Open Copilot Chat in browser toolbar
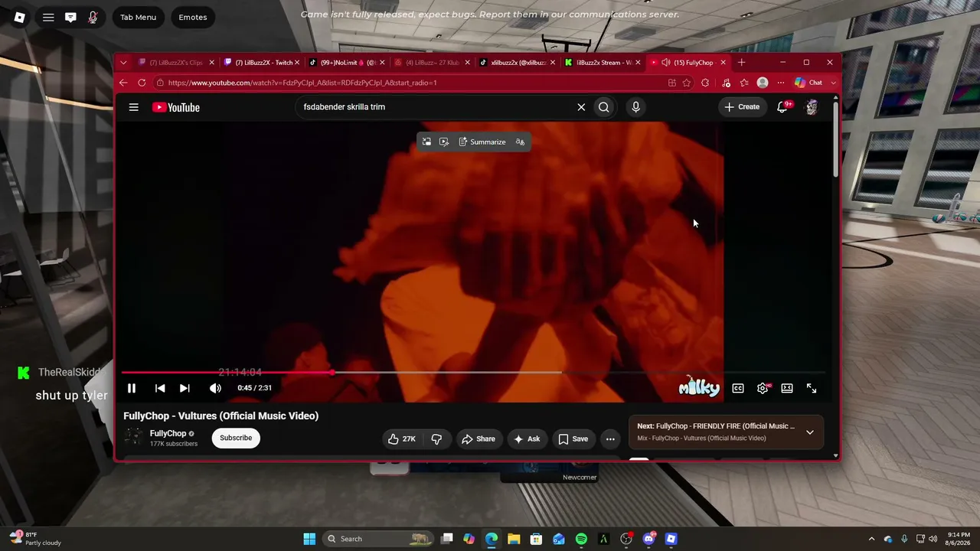The width and height of the screenshot is (980, 551). click(808, 83)
